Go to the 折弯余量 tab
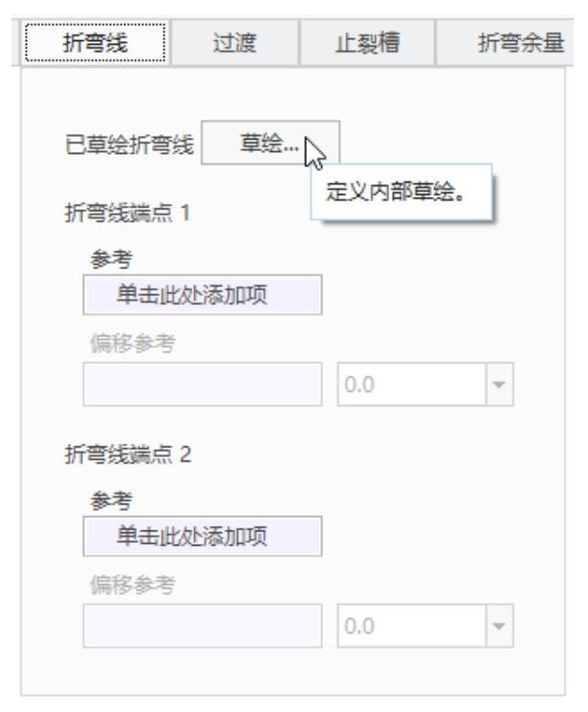Viewport: 588px width, 712px height. click(520, 43)
